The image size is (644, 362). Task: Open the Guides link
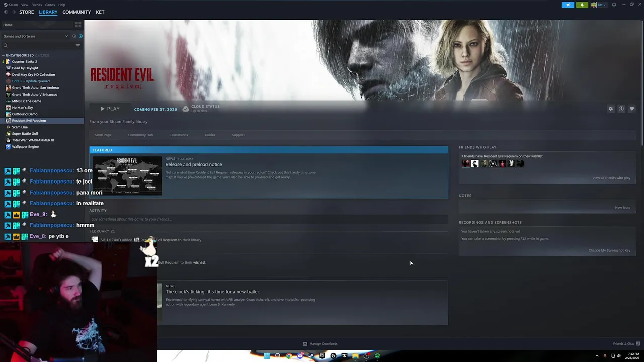coord(210,135)
